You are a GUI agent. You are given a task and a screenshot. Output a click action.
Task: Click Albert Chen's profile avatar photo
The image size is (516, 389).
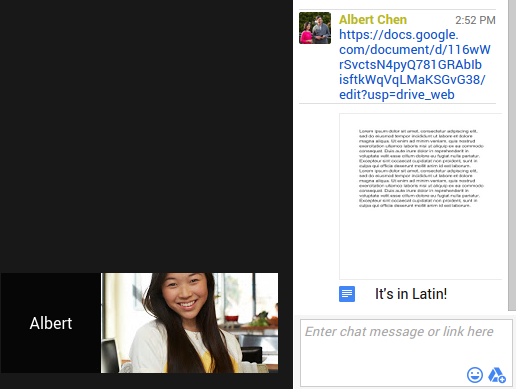coord(315,28)
